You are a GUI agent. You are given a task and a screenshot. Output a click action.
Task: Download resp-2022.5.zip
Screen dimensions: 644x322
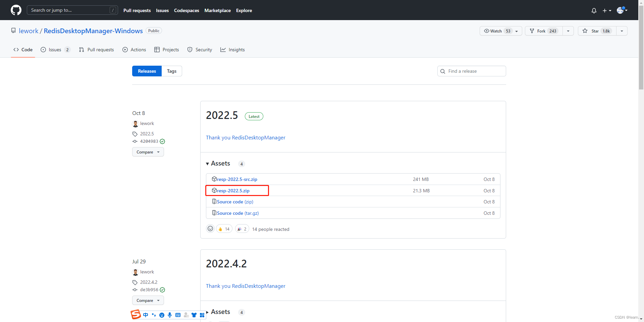click(233, 191)
